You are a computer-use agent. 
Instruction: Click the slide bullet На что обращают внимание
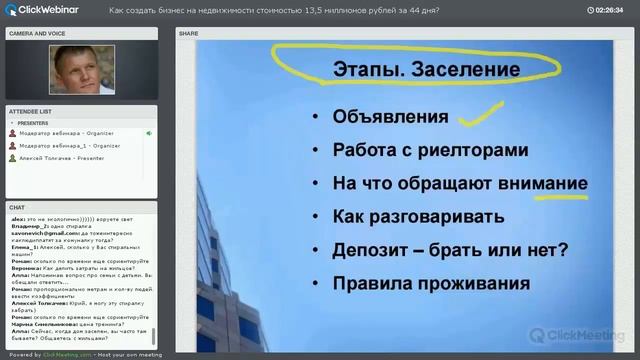pos(460,183)
